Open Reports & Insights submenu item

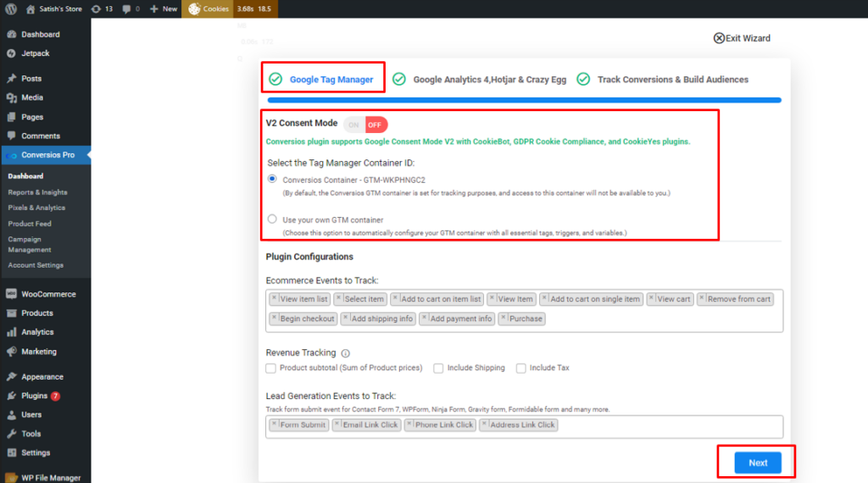point(37,192)
